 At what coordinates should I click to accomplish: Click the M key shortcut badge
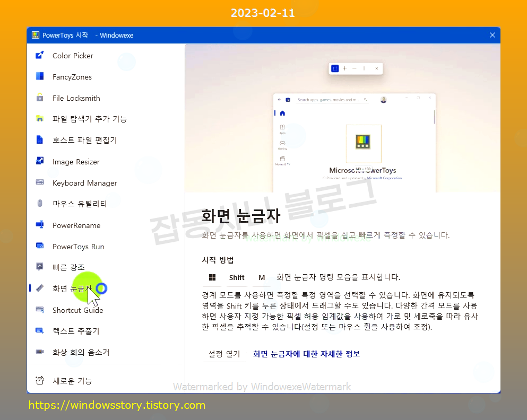pyautogui.click(x=262, y=277)
